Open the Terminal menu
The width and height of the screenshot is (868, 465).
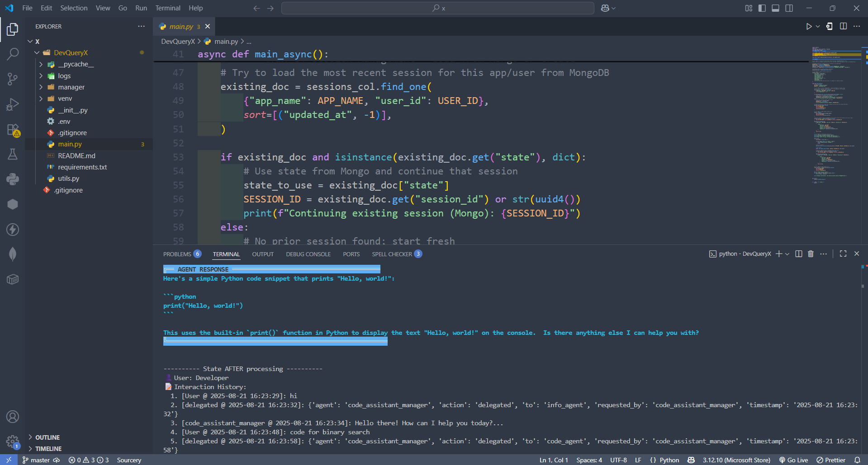point(167,8)
